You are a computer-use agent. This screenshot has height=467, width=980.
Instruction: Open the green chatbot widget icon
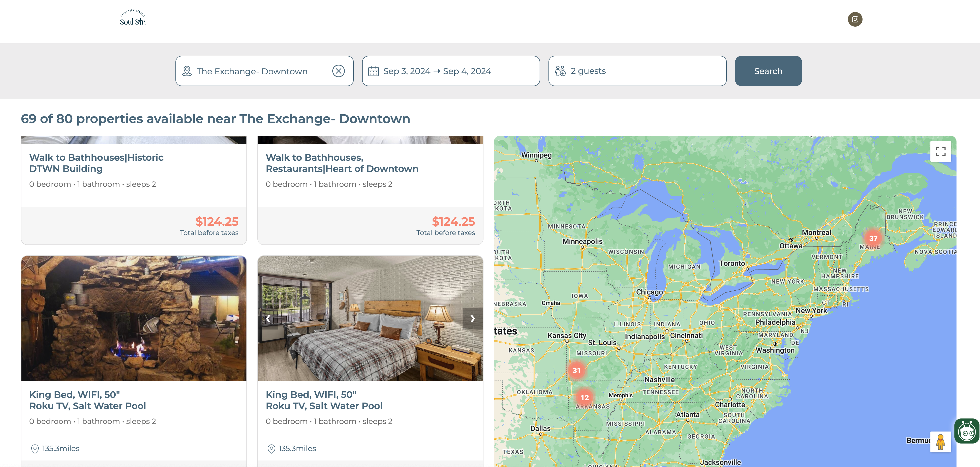[x=966, y=431]
